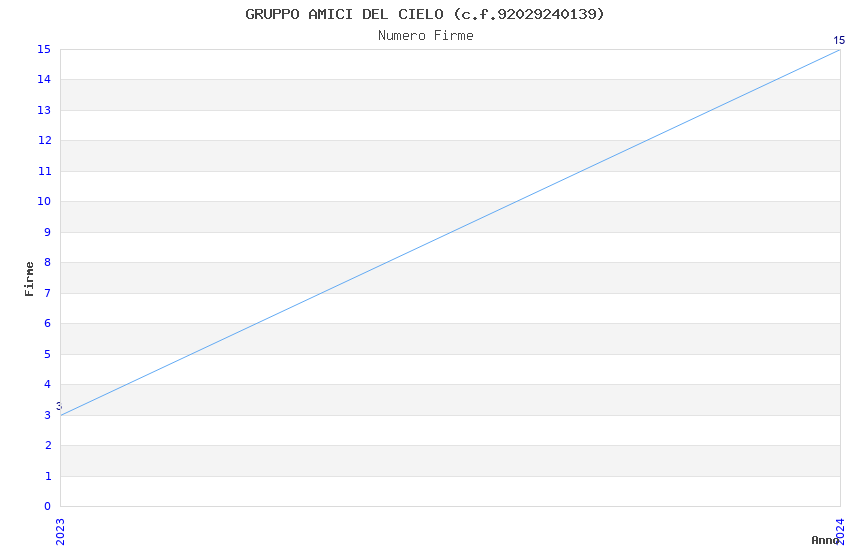
Task: Click the Numero Firme subtitle
Action: (425, 36)
